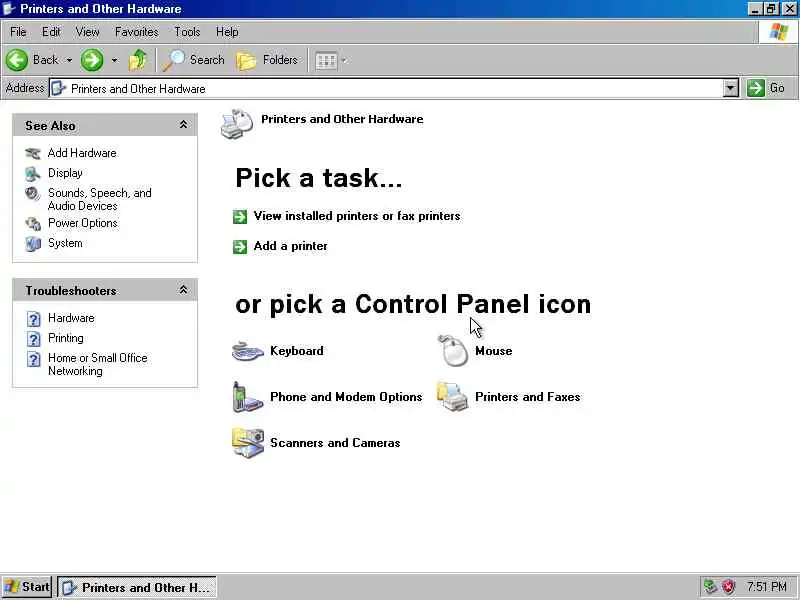The width and height of the screenshot is (800, 600).
Task: Click the Home or Small Office Networking question icon
Action: tap(34, 359)
